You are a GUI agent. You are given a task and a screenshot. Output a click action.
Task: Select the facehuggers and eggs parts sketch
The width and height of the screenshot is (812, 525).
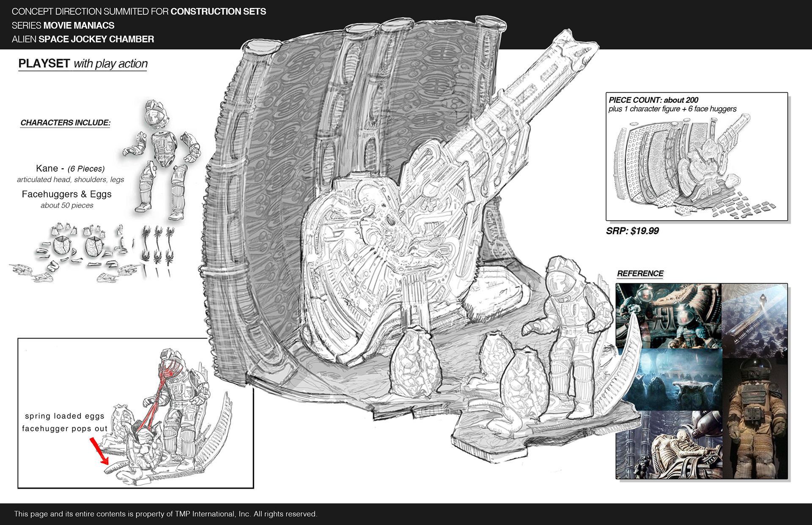tap(93, 253)
